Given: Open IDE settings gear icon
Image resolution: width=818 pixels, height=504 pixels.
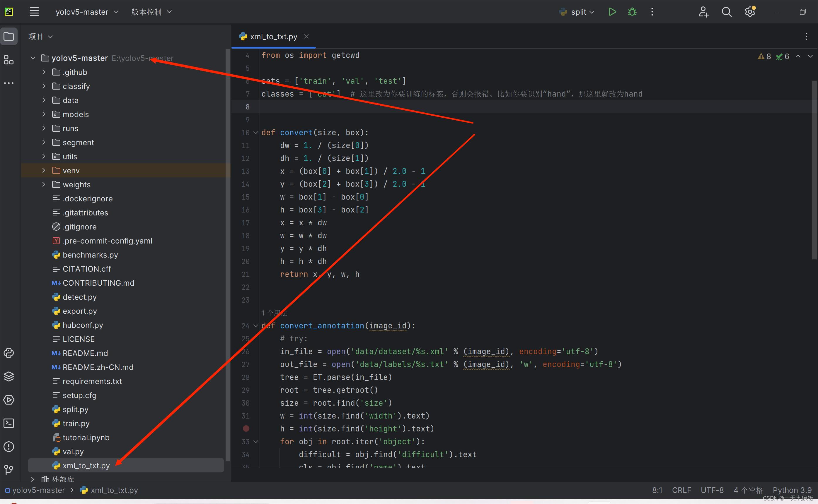Looking at the screenshot, I should click(750, 12).
